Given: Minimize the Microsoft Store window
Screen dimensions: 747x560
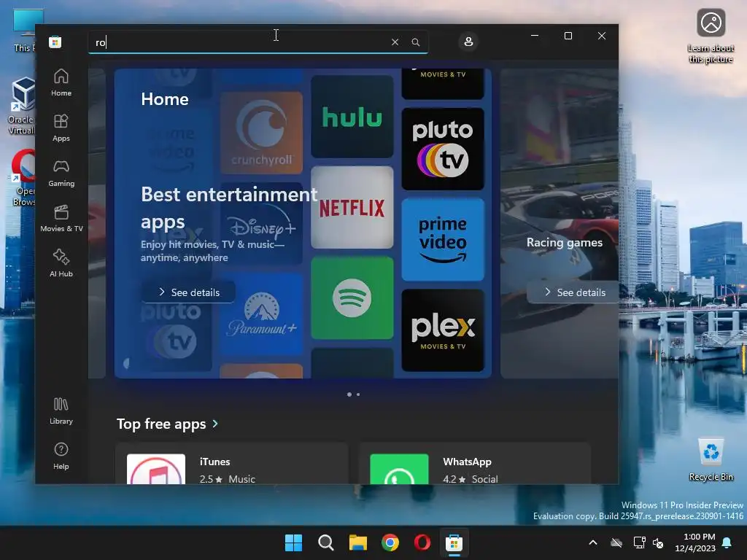Looking at the screenshot, I should (x=535, y=36).
